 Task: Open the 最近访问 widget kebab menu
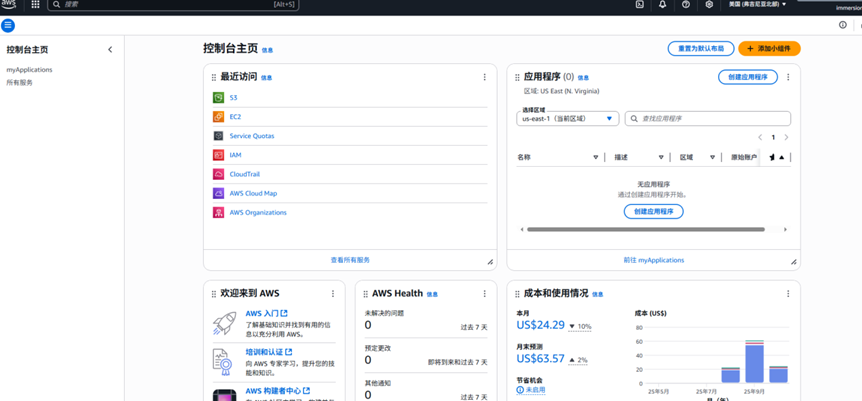coord(485,77)
